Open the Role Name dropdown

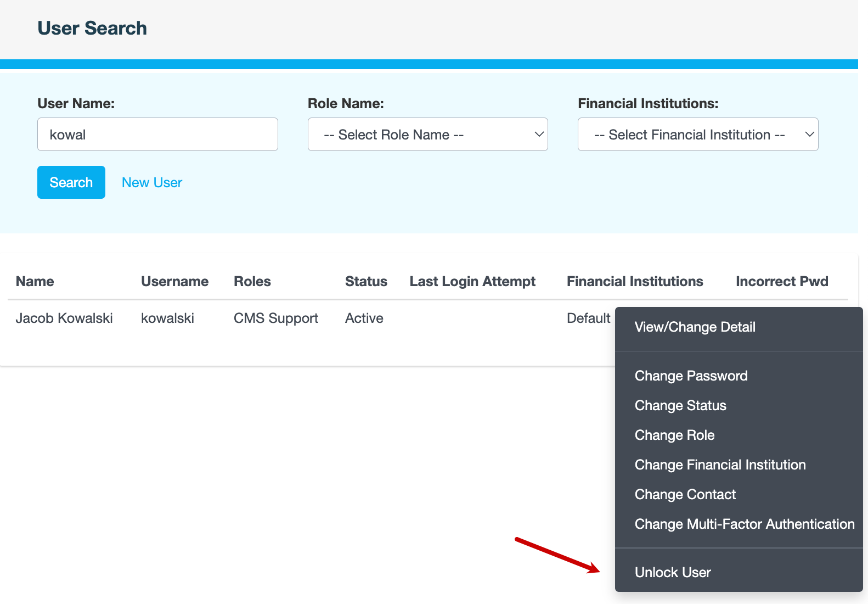(x=427, y=135)
